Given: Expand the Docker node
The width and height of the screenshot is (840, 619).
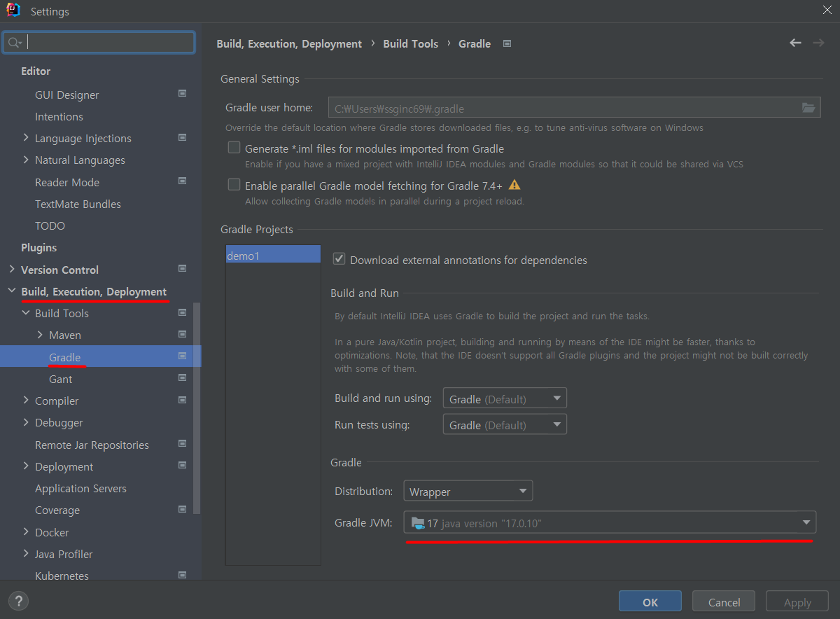Looking at the screenshot, I should 26,532.
